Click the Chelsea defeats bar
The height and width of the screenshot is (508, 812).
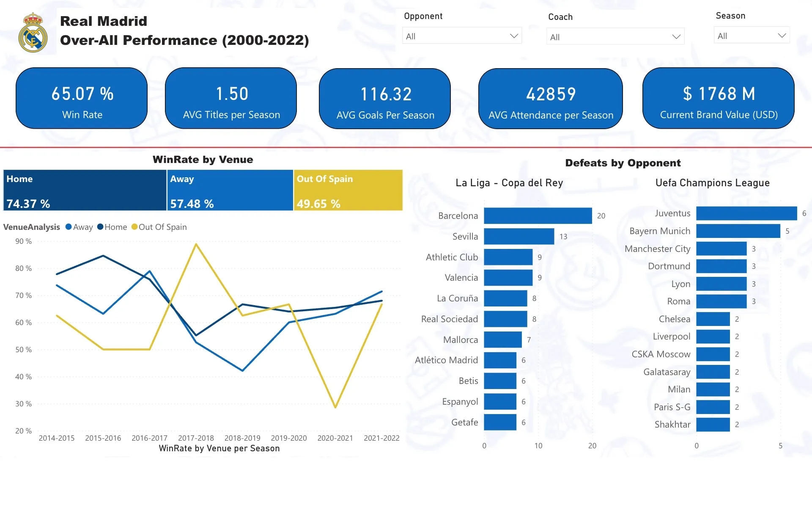pyautogui.click(x=713, y=319)
